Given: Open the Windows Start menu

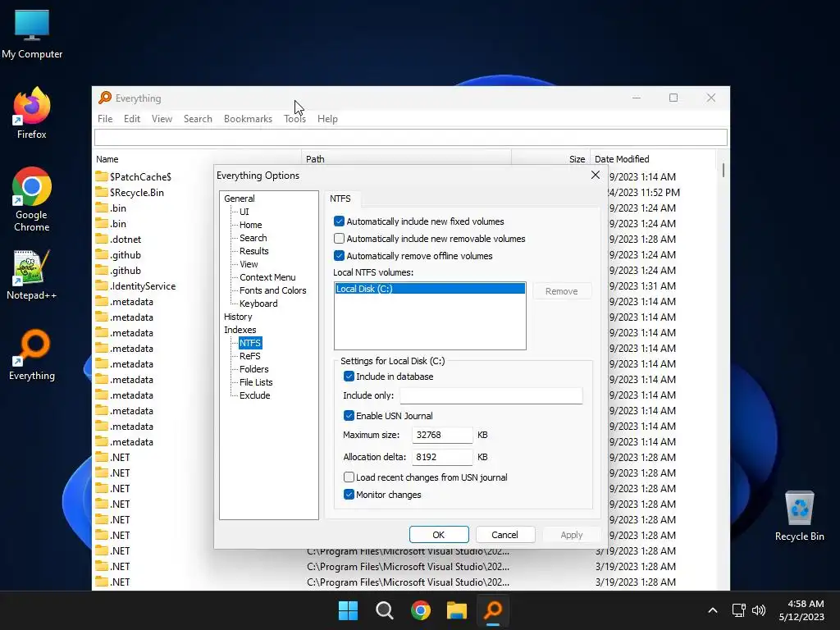Looking at the screenshot, I should click(348, 610).
